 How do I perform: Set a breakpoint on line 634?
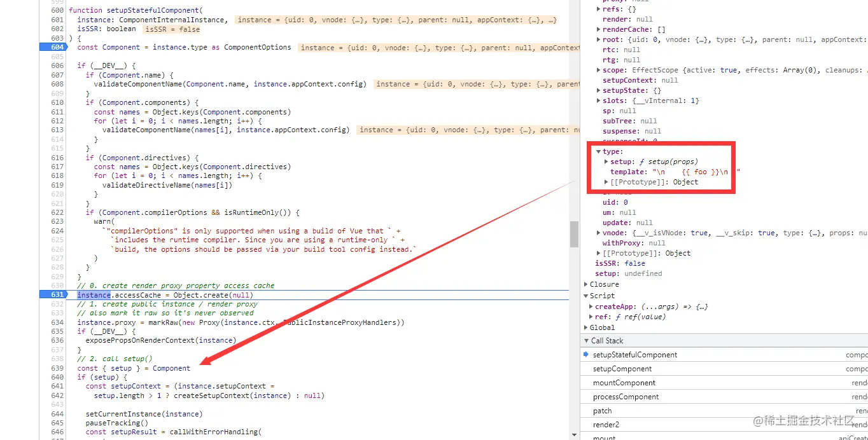pyautogui.click(x=57, y=322)
